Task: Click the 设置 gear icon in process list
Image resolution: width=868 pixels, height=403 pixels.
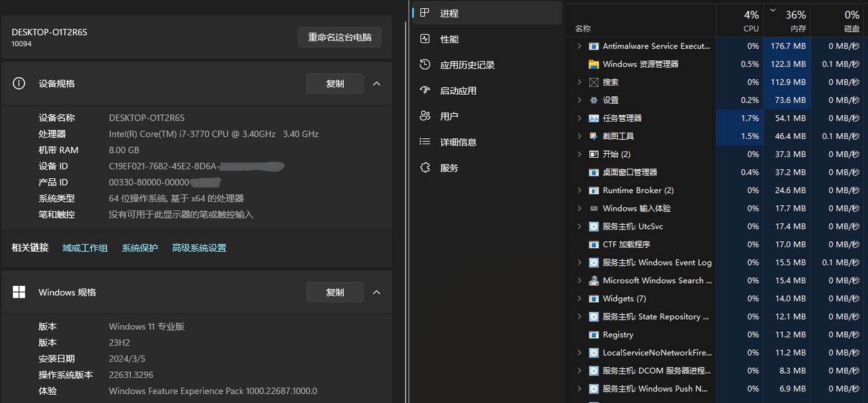Action: pyautogui.click(x=594, y=100)
